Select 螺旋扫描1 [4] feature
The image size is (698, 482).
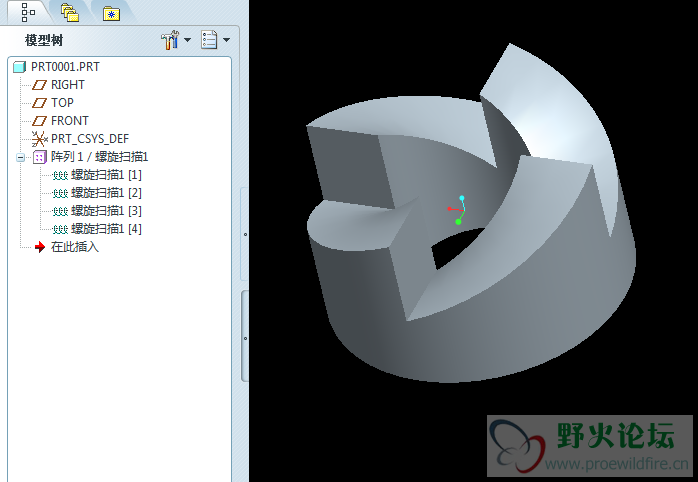click(106, 229)
